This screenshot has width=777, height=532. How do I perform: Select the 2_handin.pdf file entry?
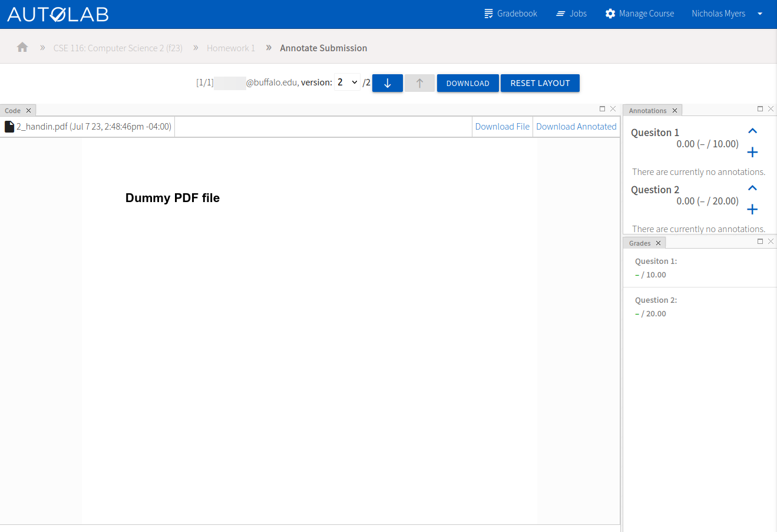click(x=88, y=127)
